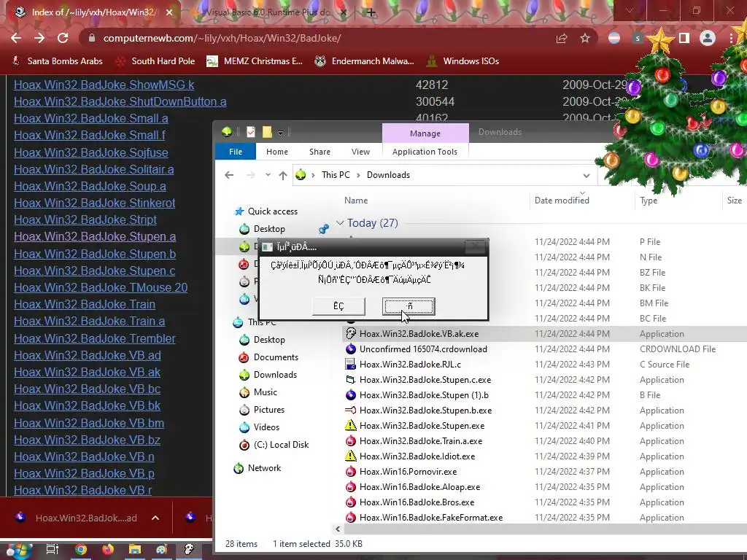747x560 pixels.
Task: Open Hoax.Win32.BadJoke.ShowMSG.k link
Action: (x=104, y=85)
